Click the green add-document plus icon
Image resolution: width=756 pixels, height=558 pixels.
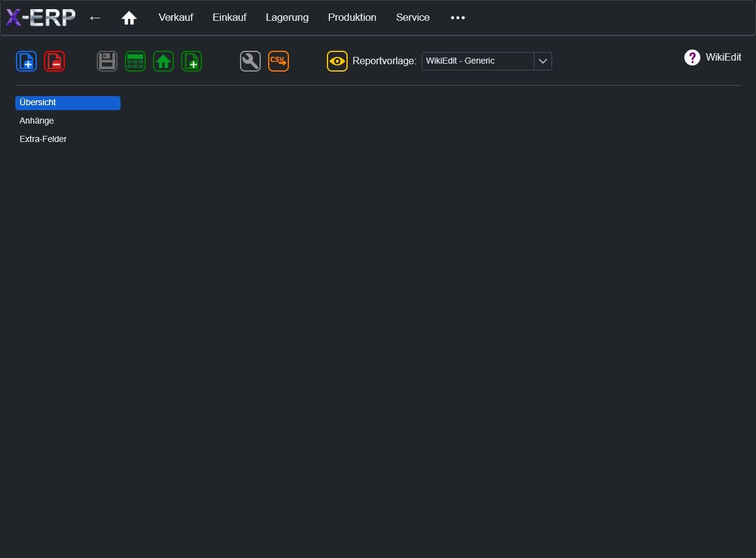point(192,61)
